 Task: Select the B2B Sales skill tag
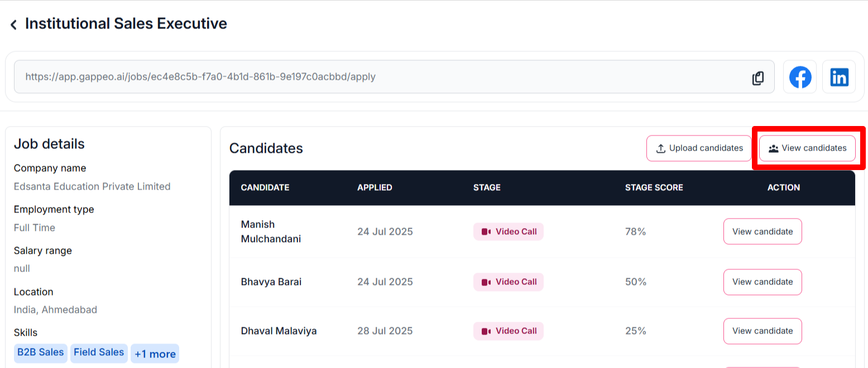[x=40, y=352]
